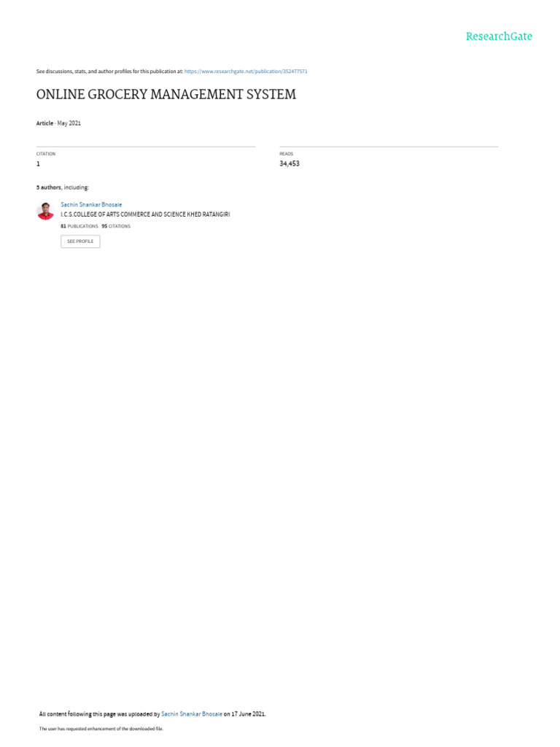Click the citation count number 1
Screen dimensions: 560x747
[38, 164]
